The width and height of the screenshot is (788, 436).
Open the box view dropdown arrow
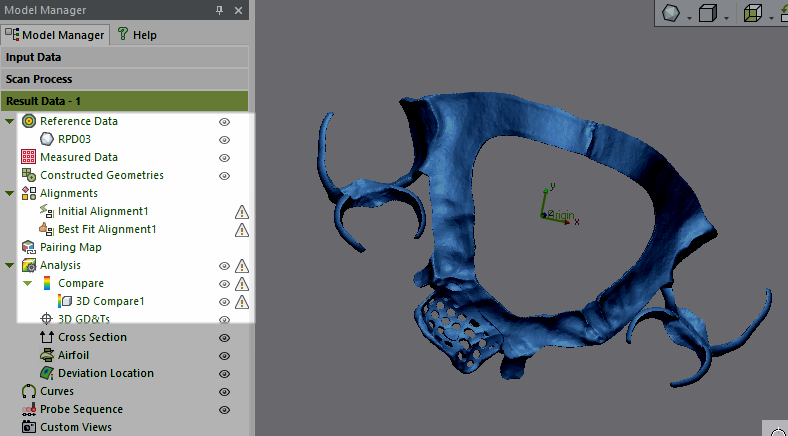(x=727, y=19)
